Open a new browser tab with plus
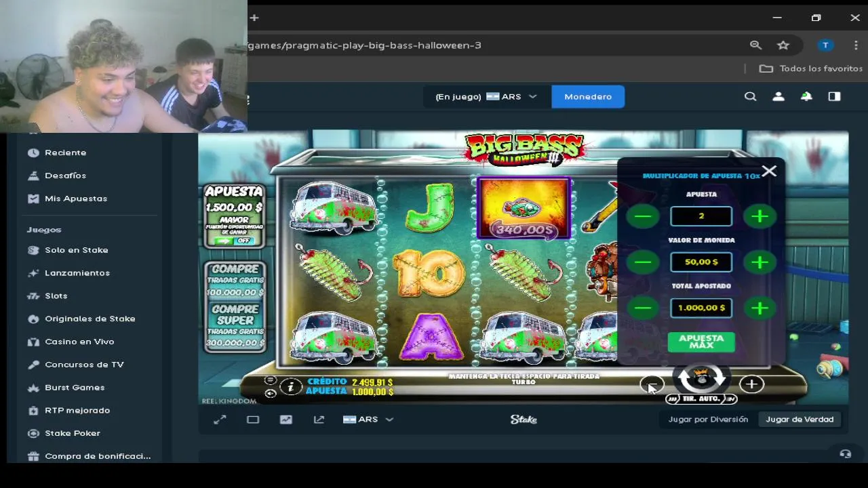Image resolution: width=868 pixels, height=488 pixels. (254, 18)
